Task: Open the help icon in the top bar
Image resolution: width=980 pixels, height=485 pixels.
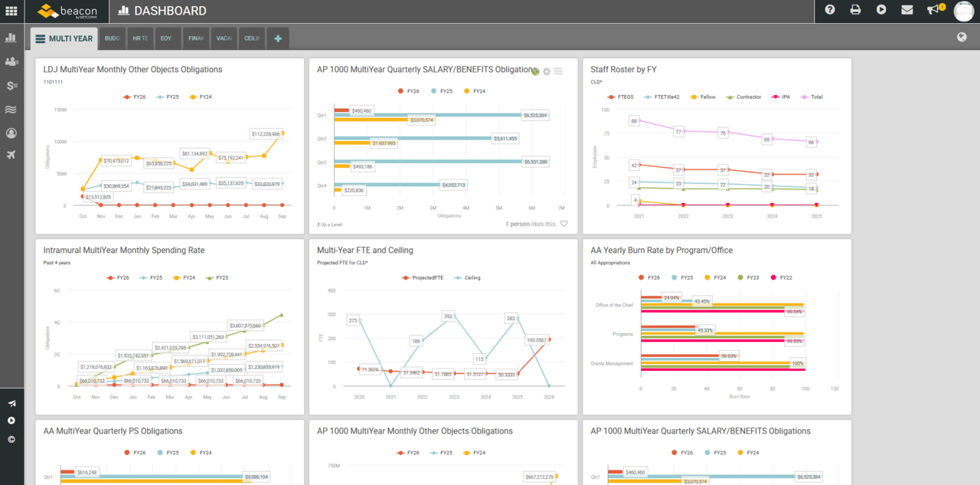Action: click(x=830, y=10)
